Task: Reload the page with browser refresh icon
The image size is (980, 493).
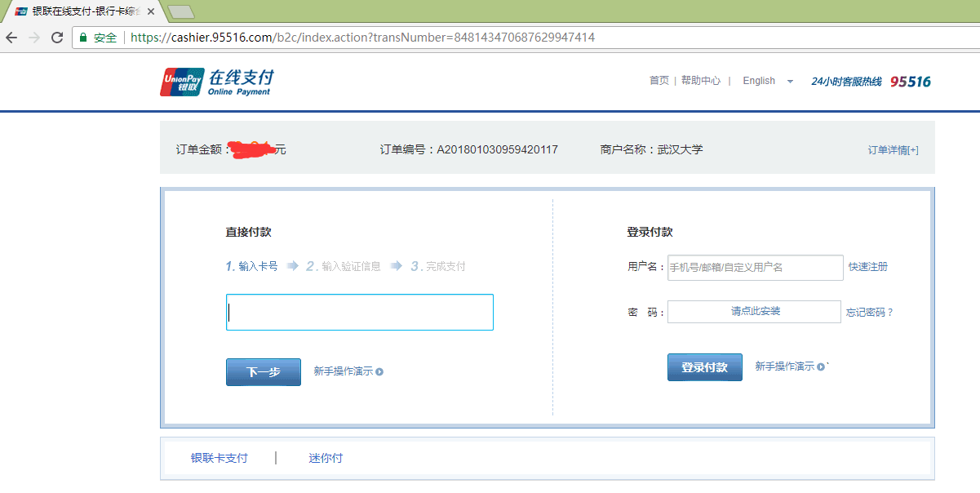Action: click(x=57, y=38)
